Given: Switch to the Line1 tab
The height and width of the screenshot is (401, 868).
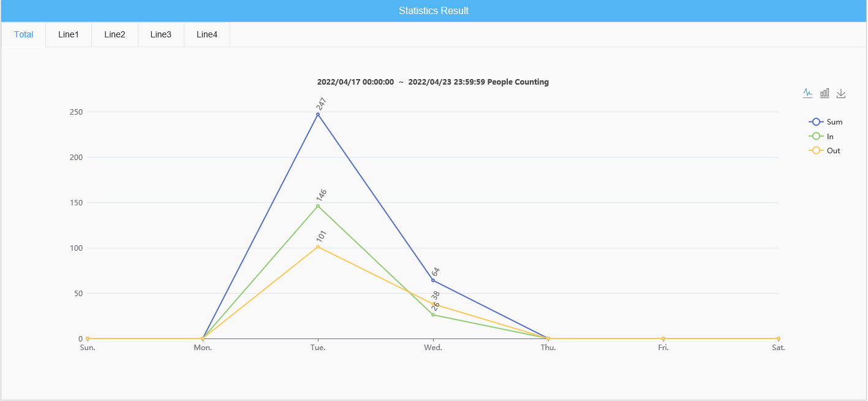Looking at the screenshot, I should coord(69,35).
